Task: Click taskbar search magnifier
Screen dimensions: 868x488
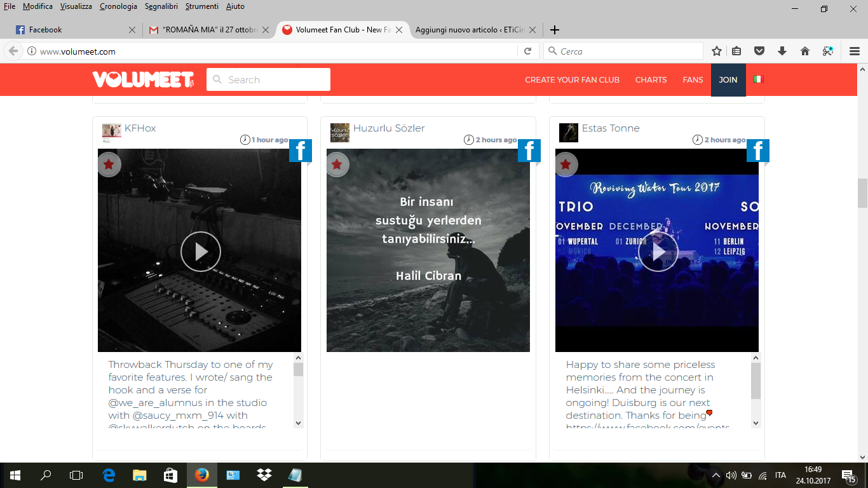Action: tap(46, 475)
